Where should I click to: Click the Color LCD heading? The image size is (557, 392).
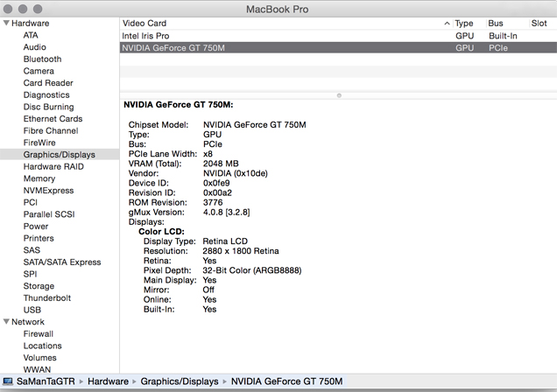click(161, 232)
